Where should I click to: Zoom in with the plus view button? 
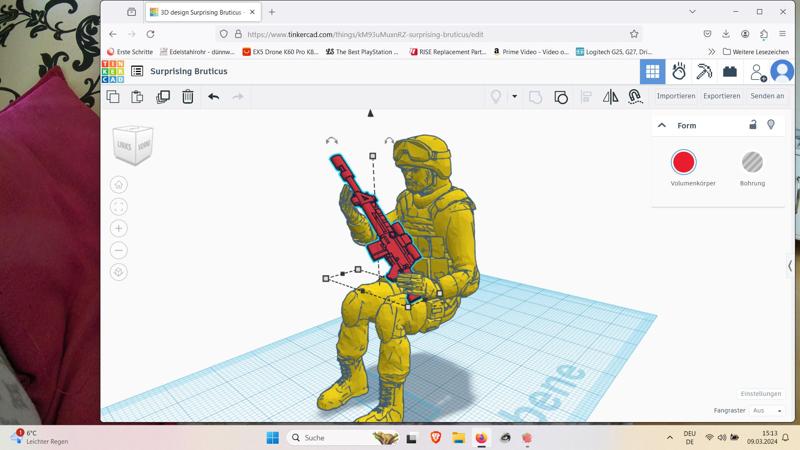pos(119,229)
